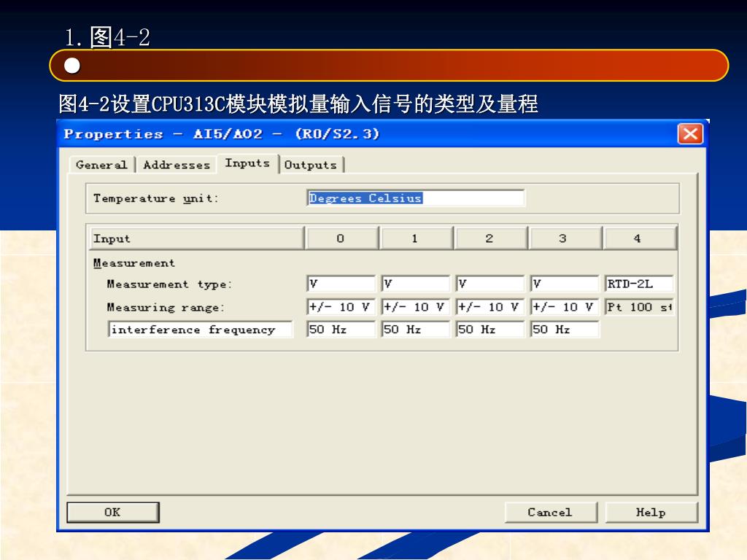Select the Inputs tab
Screen dimensions: 747x560
tap(247, 163)
